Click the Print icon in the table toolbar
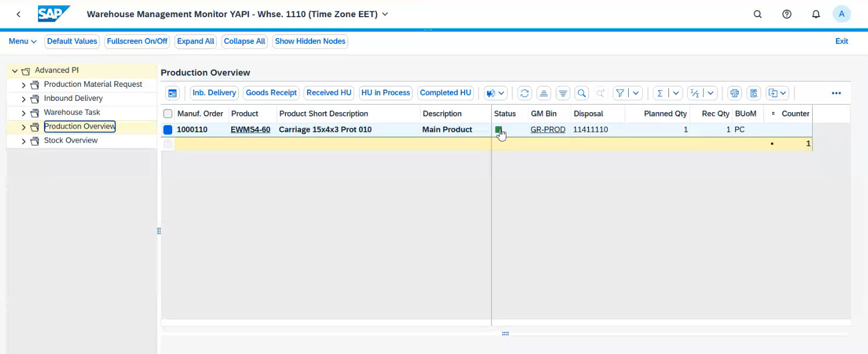This screenshot has height=354, width=868. click(734, 93)
